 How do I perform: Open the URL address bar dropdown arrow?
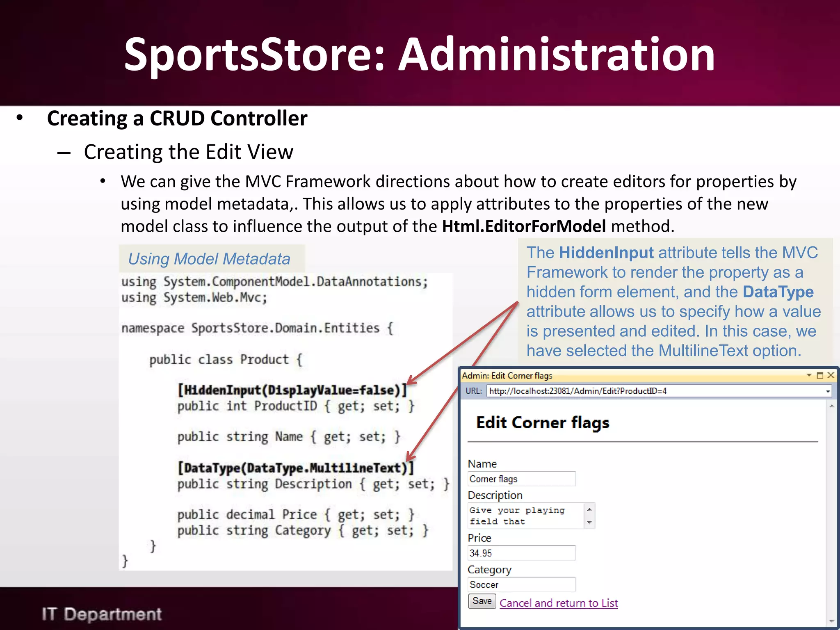click(828, 391)
